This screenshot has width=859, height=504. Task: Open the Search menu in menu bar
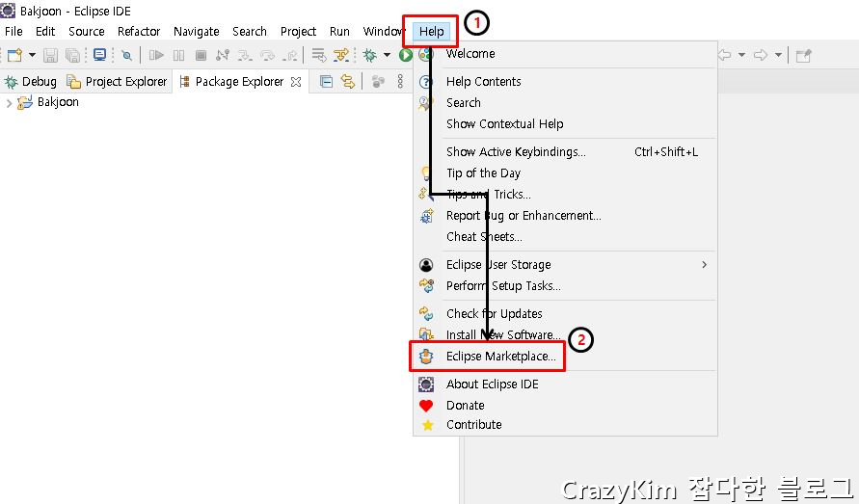click(x=250, y=31)
